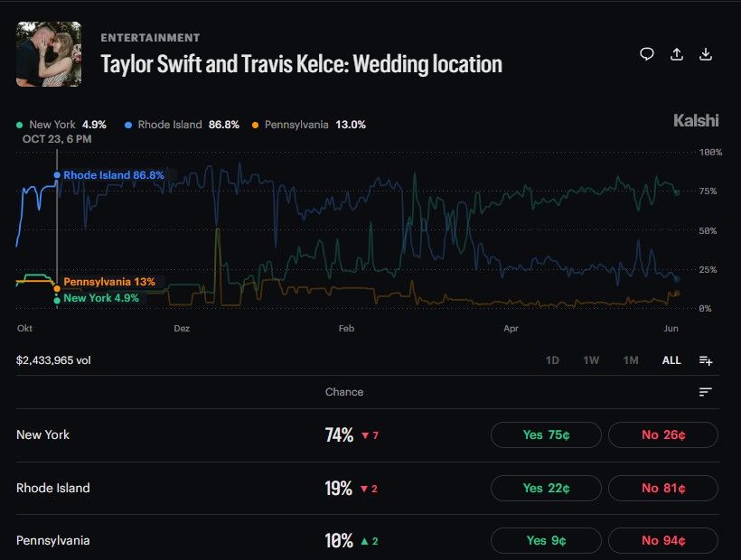Click the sort icon in Chance header

click(x=706, y=392)
